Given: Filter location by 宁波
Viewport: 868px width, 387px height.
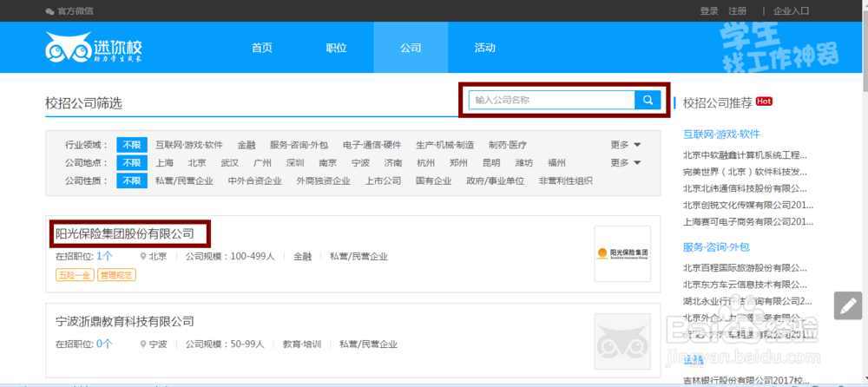Looking at the screenshot, I should pos(360,163).
